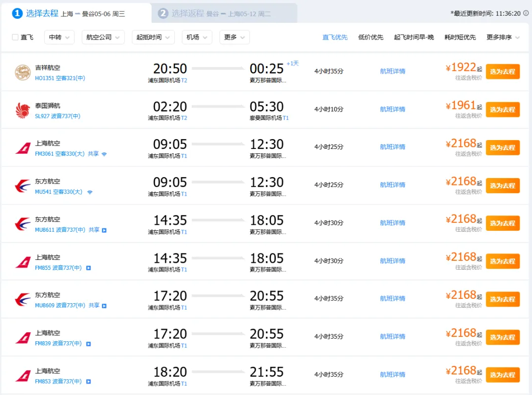Open the 机场 airport filter dropdown
Image resolution: width=532 pixels, height=395 pixels.
tap(197, 37)
